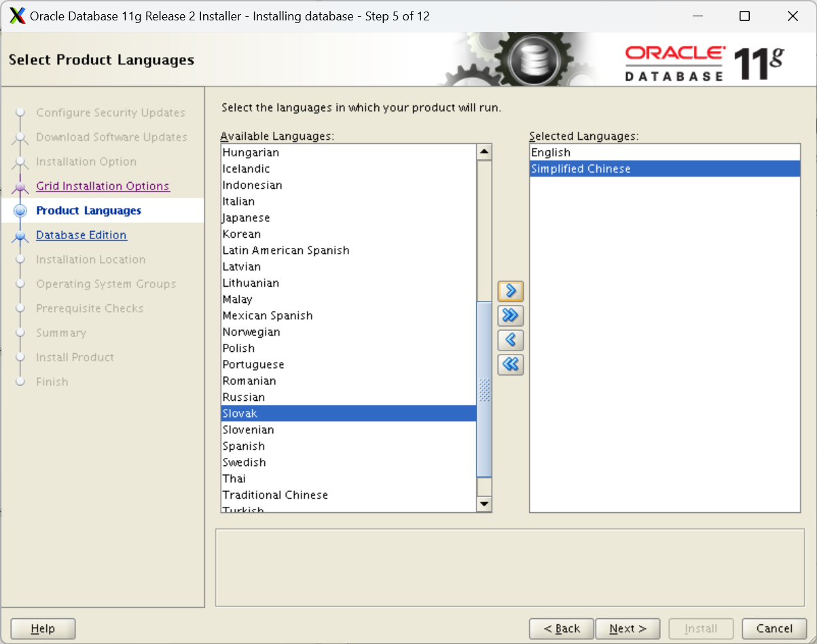Image resolution: width=817 pixels, height=644 pixels.
Task: Minimize the installer window
Action: tap(697, 16)
